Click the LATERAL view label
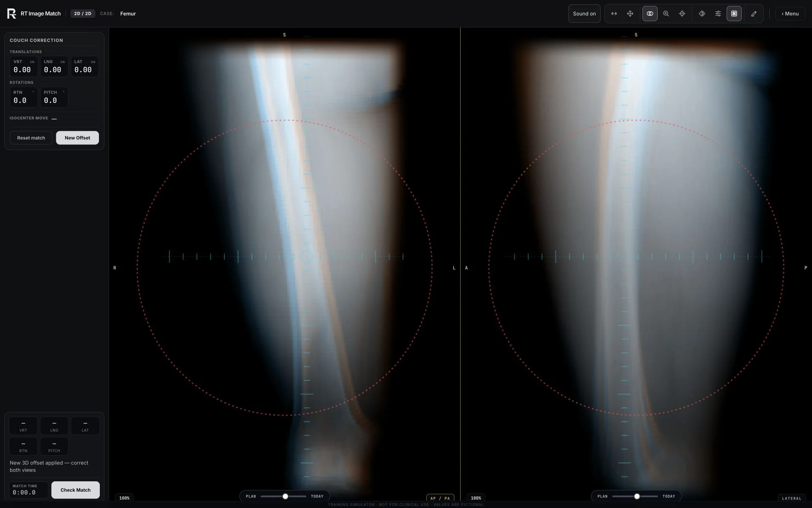812x508 pixels. (791, 498)
